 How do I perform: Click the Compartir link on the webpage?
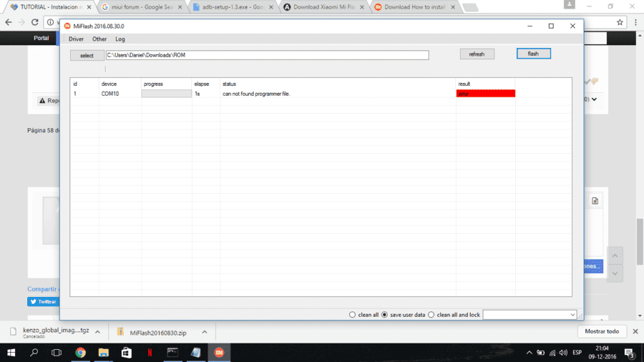(43, 289)
